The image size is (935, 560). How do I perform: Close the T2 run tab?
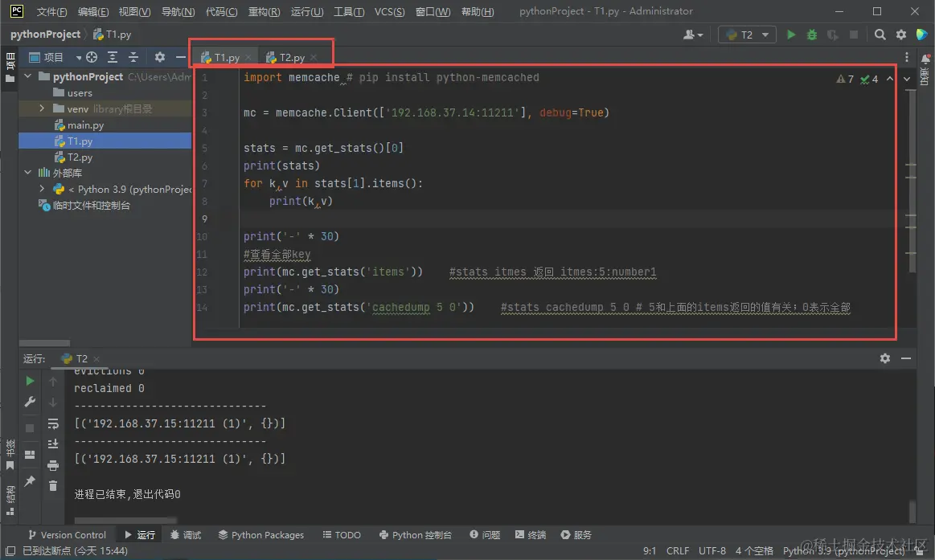pyautogui.click(x=96, y=358)
